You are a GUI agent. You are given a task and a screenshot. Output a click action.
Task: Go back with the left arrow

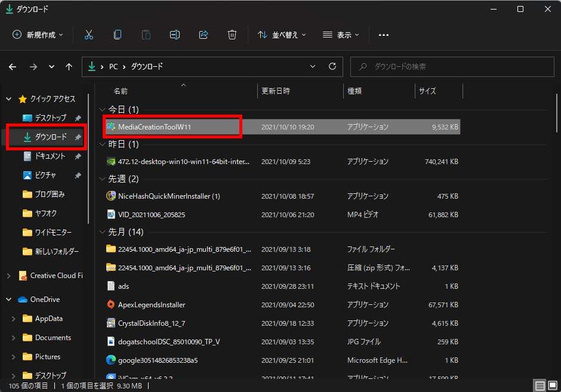(x=13, y=67)
